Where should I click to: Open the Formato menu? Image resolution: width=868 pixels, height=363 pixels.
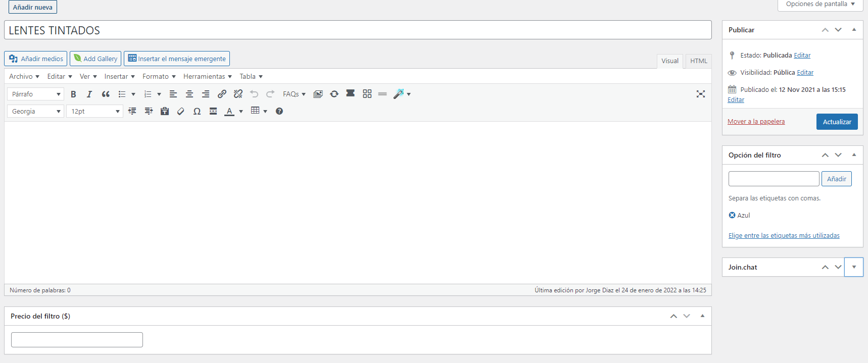159,76
